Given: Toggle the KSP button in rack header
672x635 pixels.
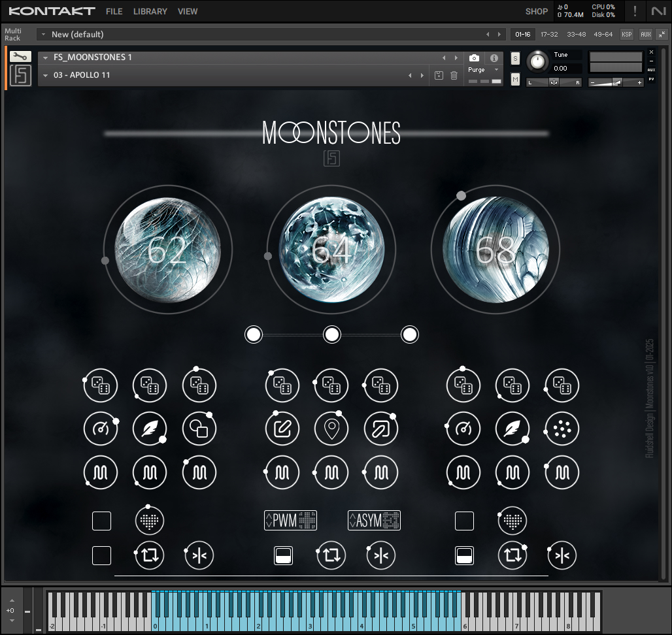Looking at the screenshot, I should (627, 34).
